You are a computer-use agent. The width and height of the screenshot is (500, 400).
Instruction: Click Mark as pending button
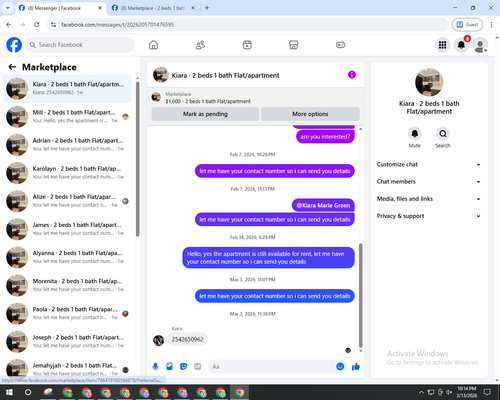pyautogui.click(x=205, y=114)
